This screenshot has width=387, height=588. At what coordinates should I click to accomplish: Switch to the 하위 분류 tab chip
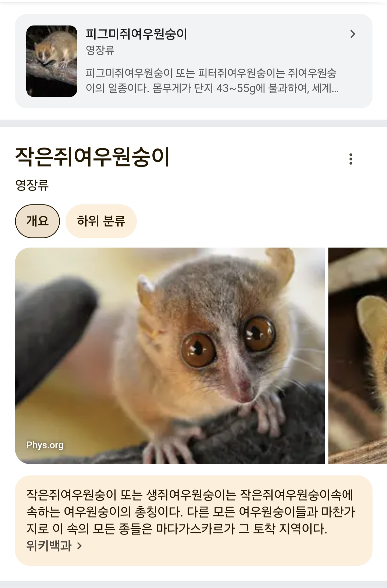[x=101, y=221]
